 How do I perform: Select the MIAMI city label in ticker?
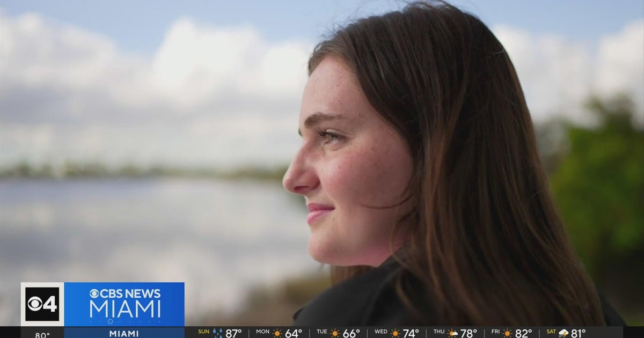pos(125,334)
